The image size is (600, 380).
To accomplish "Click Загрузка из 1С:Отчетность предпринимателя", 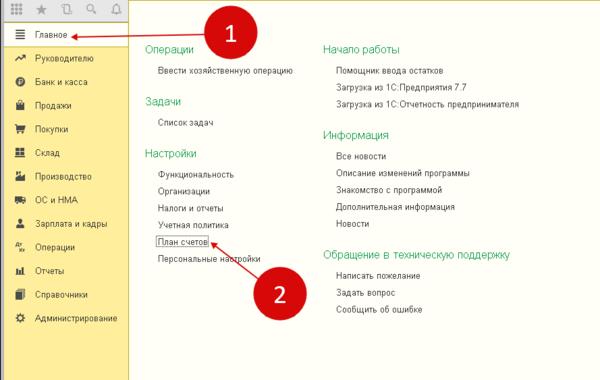I will click(x=427, y=104).
